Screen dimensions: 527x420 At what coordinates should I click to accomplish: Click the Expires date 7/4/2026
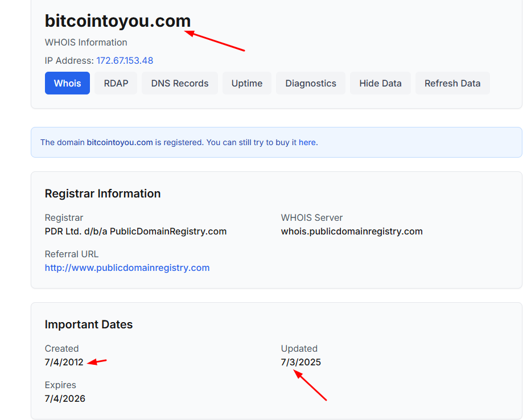65,398
